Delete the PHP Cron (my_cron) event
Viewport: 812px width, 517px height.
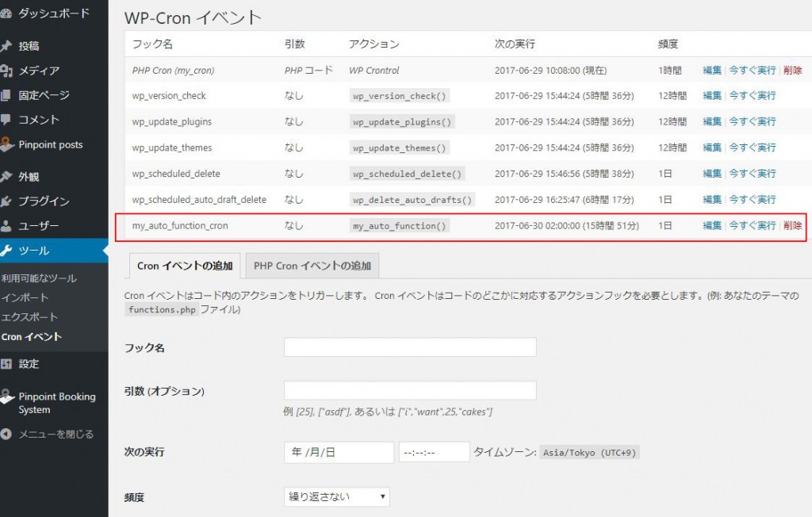(x=792, y=71)
